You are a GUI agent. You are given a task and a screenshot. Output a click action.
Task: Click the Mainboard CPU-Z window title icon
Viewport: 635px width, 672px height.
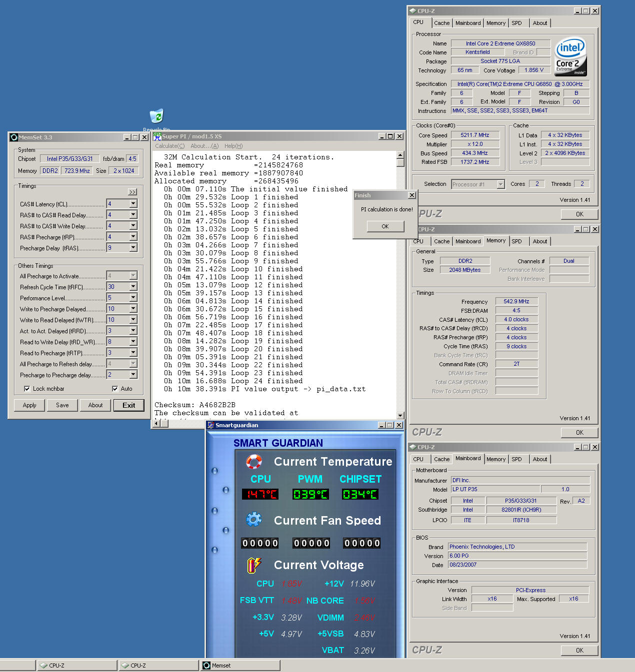412,447
